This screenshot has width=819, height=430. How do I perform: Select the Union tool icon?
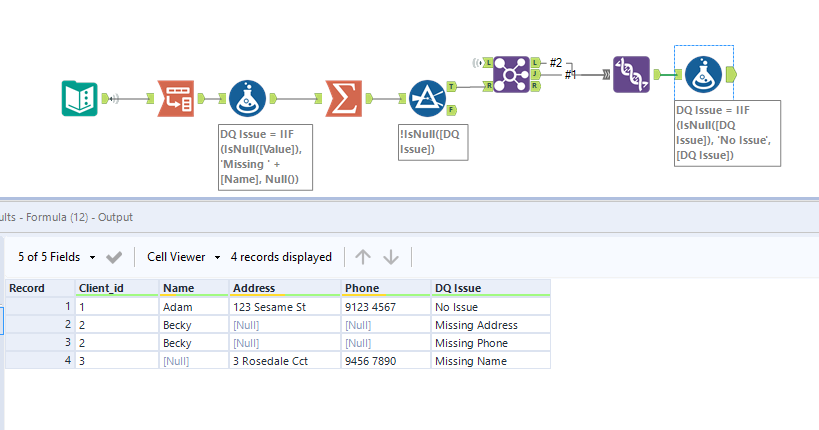pyautogui.click(x=630, y=74)
